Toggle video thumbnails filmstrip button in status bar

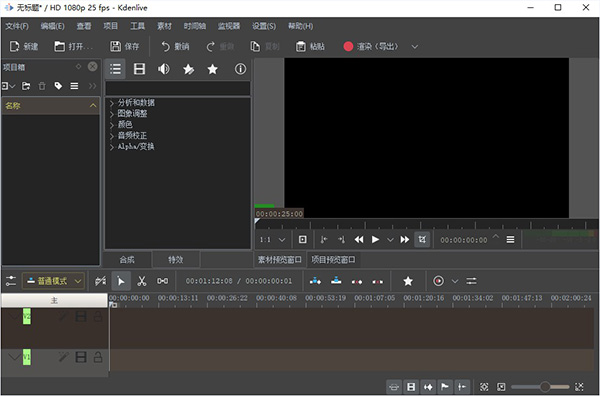click(x=411, y=387)
